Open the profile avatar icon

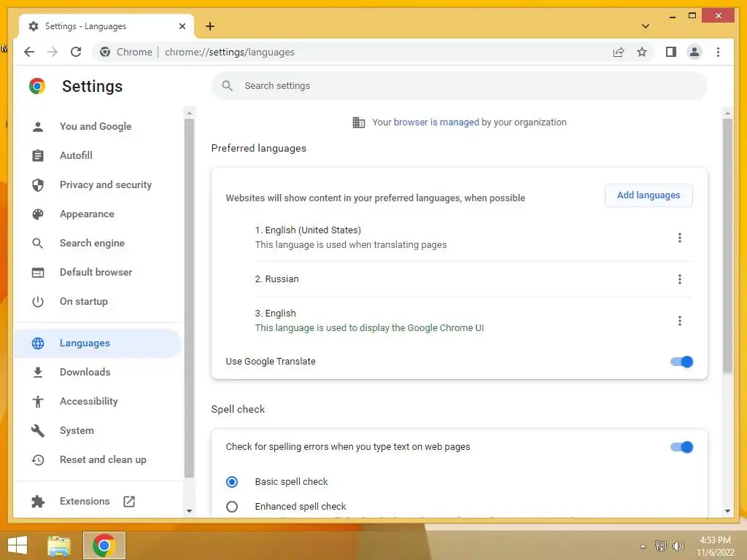694,52
